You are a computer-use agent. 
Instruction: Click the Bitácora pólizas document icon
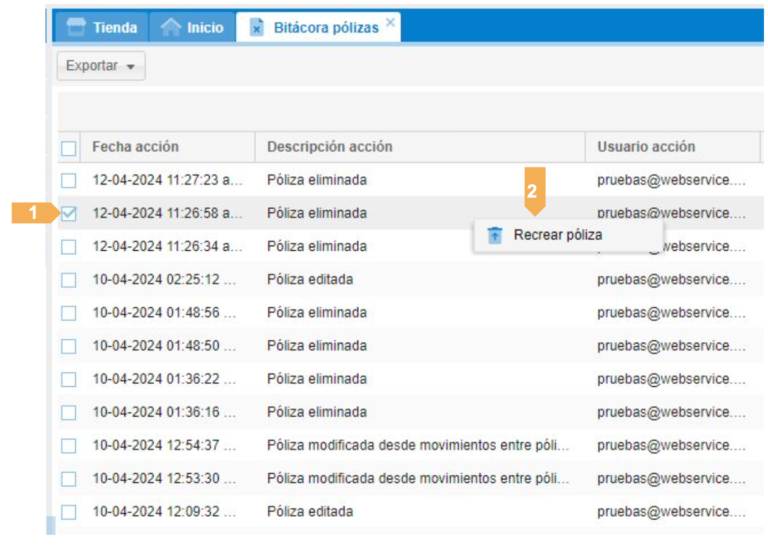coord(257,28)
